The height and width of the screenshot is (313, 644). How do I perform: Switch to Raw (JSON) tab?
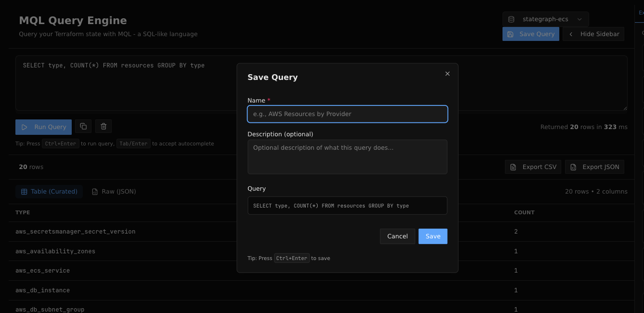click(x=114, y=192)
